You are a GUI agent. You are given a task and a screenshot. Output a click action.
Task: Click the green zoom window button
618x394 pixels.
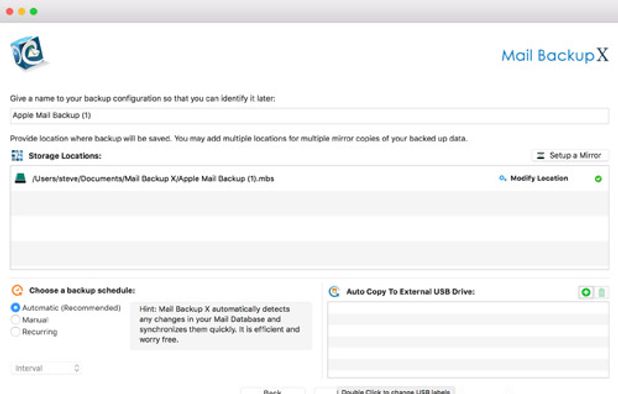(34, 11)
